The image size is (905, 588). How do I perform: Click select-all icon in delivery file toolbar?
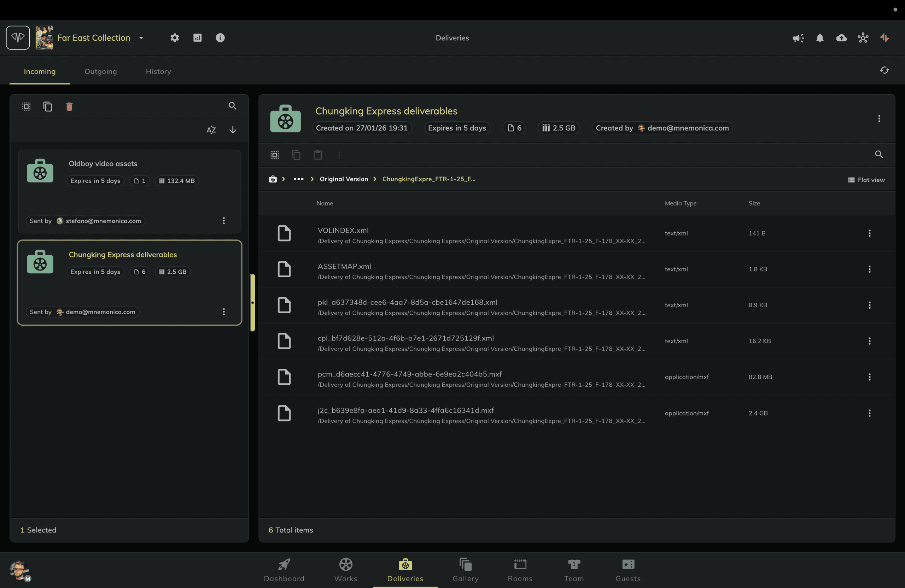(x=275, y=155)
